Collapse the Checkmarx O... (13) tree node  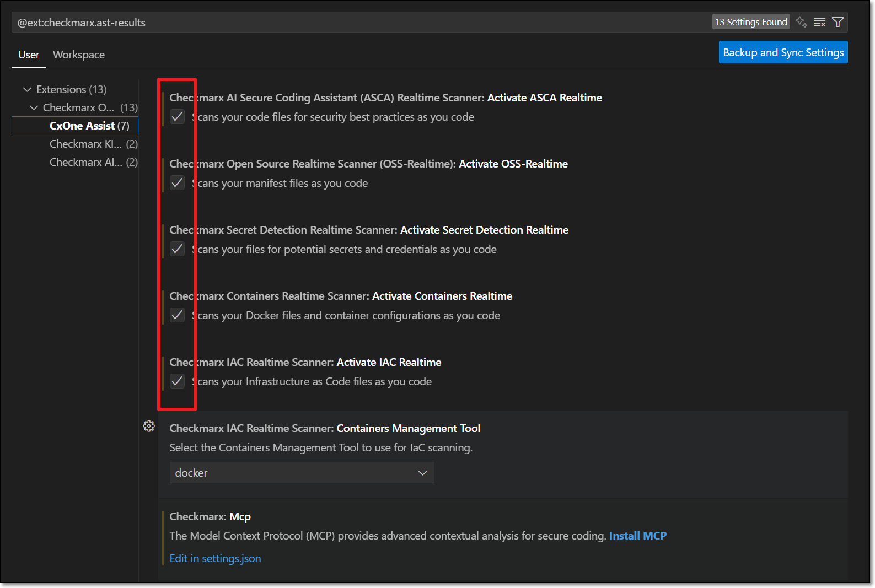34,107
